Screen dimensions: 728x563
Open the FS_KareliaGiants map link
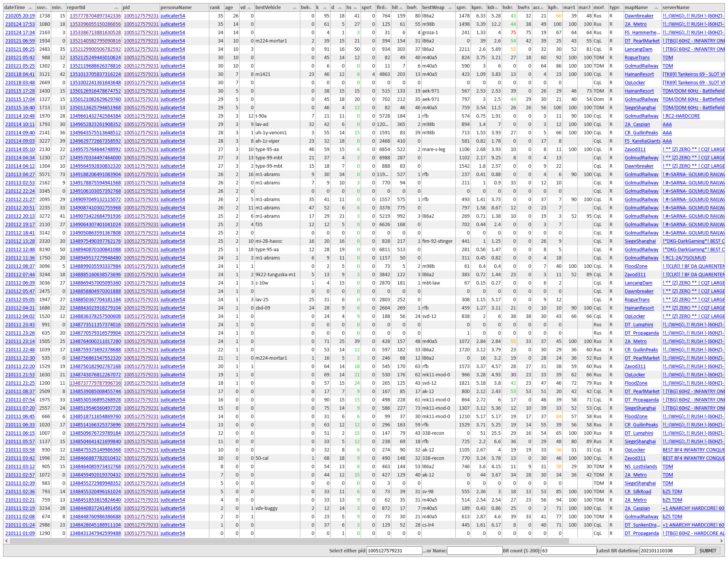[x=642, y=141]
